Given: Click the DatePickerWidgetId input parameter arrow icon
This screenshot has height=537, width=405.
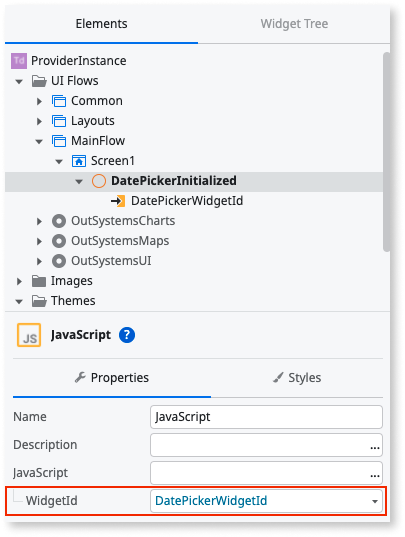Looking at the screenshot, I should (118, 201).
